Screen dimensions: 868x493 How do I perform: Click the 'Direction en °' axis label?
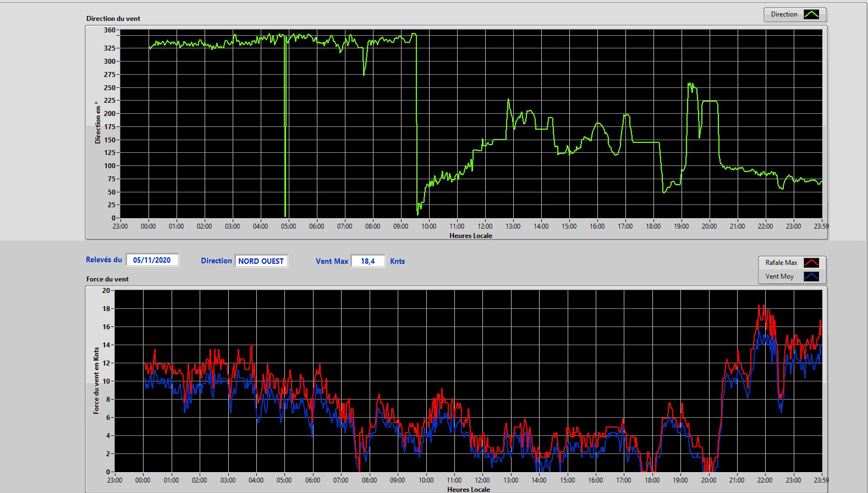(98, 123)
